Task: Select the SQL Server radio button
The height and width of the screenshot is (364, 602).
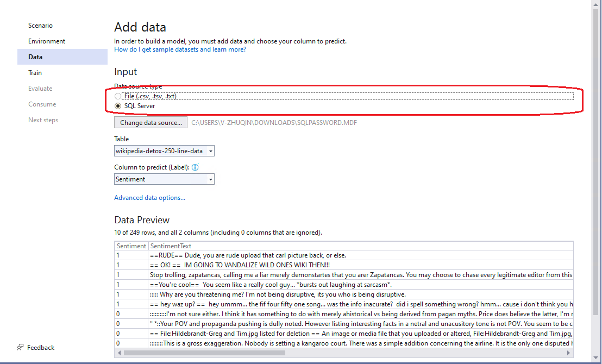Action: [x=118, y=106]
